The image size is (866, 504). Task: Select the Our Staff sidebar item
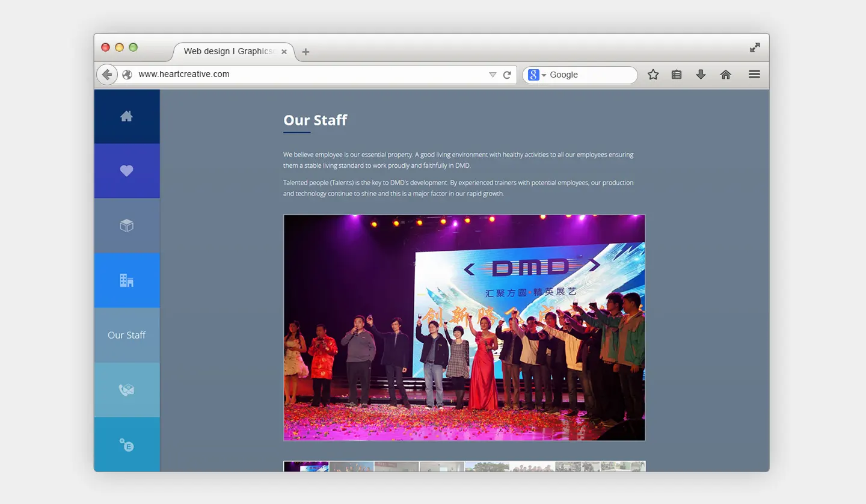pos(126,335)
